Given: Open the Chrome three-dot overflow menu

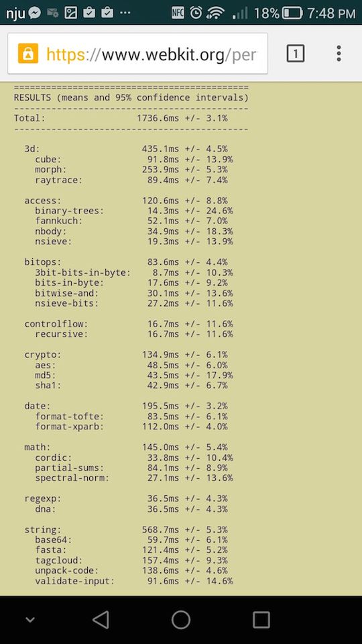Looking at the screenshot, I should [x=339, y=54].
